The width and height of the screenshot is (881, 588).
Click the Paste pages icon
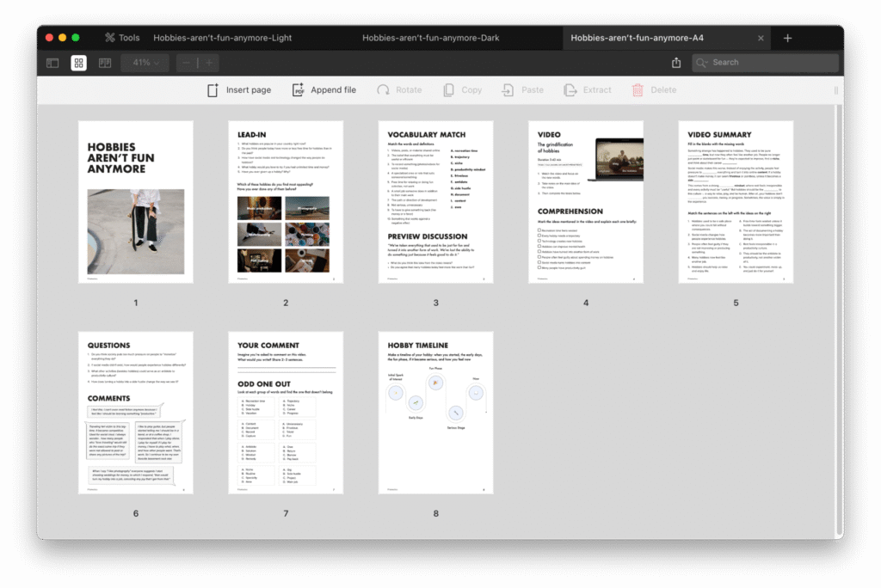(x=508, y=90)
